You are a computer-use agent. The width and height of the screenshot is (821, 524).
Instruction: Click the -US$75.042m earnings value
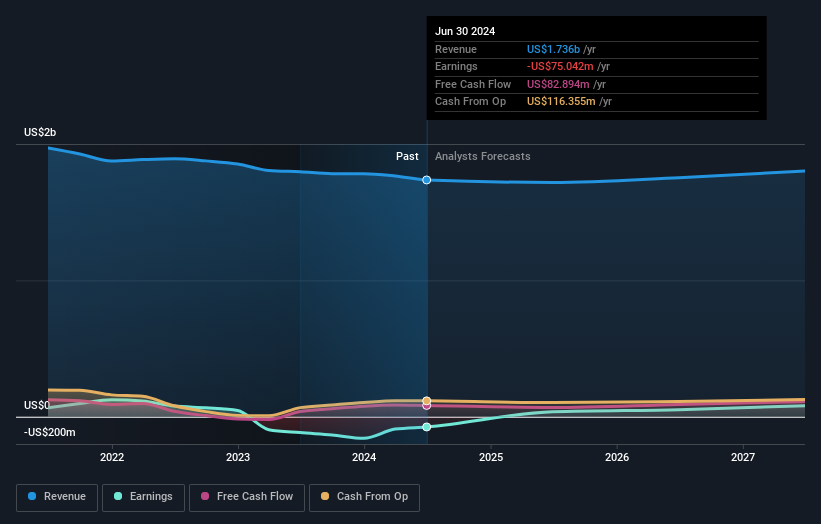click(560, 66)
